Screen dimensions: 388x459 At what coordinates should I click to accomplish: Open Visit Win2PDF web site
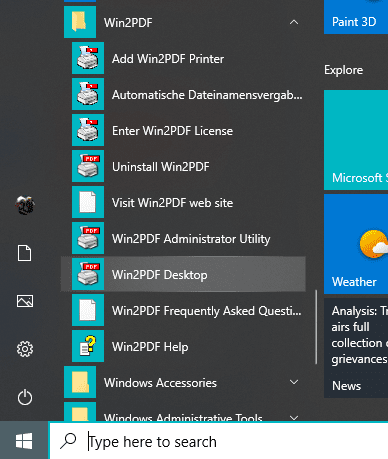(183, 202)
